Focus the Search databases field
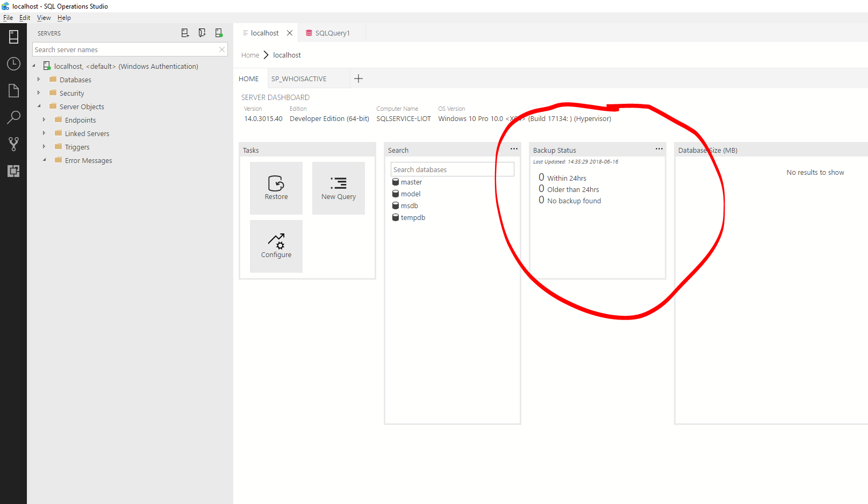This screenshot has height=504, width=868. click(453, 169)
